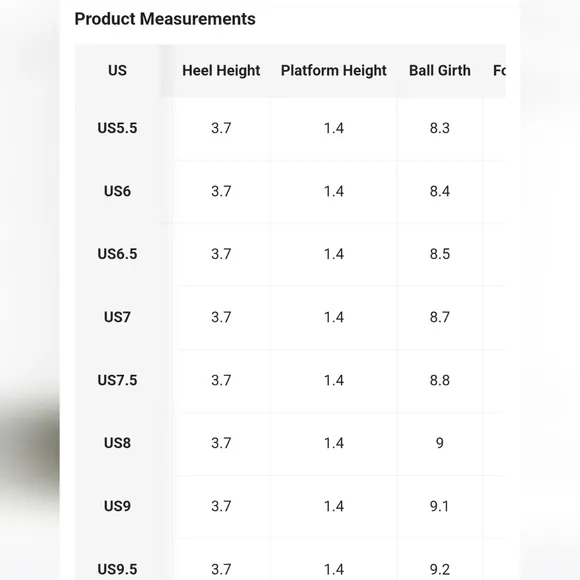The width and height of the screenshot is (580, 580).
Task: Select the US7 size row label
Action: pyautogui.click(x=117, y=317)
